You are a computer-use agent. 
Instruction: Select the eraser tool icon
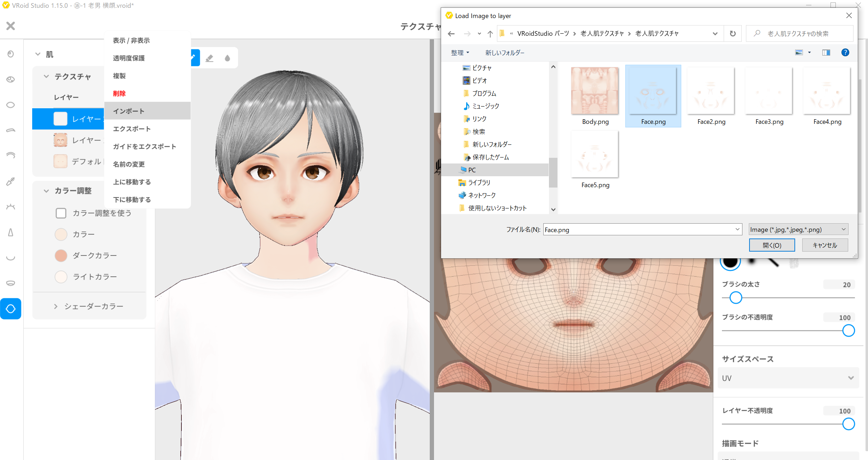[209, 58]
